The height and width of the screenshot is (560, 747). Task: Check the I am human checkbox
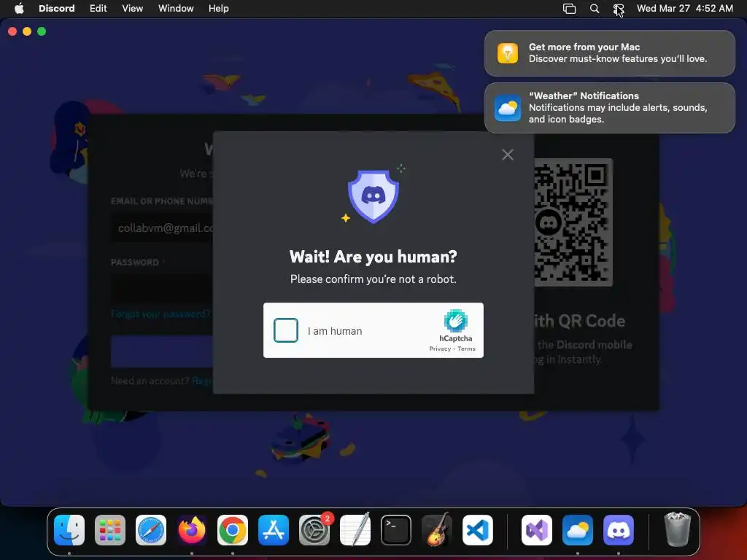[x=286, y=330]
